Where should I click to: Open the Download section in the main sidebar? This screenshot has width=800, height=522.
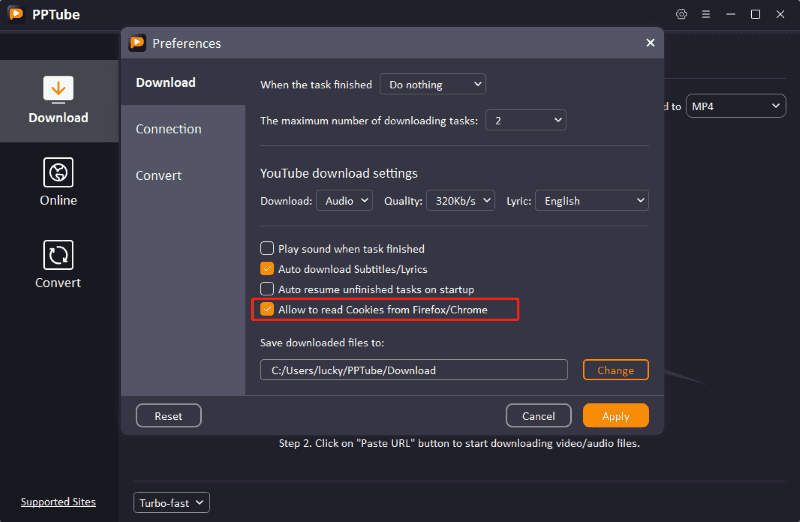(59, 101)
